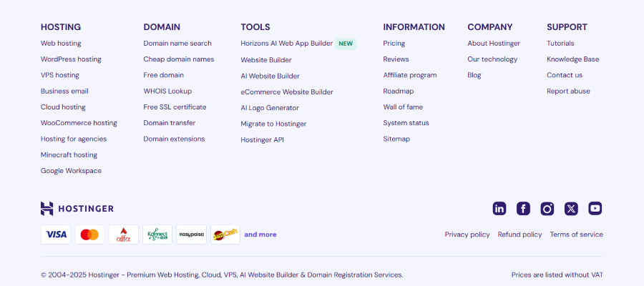Open Google Workspace link
Image resolution: width=644 pixels, height=286 pixels.
click(x=71, y=171)
